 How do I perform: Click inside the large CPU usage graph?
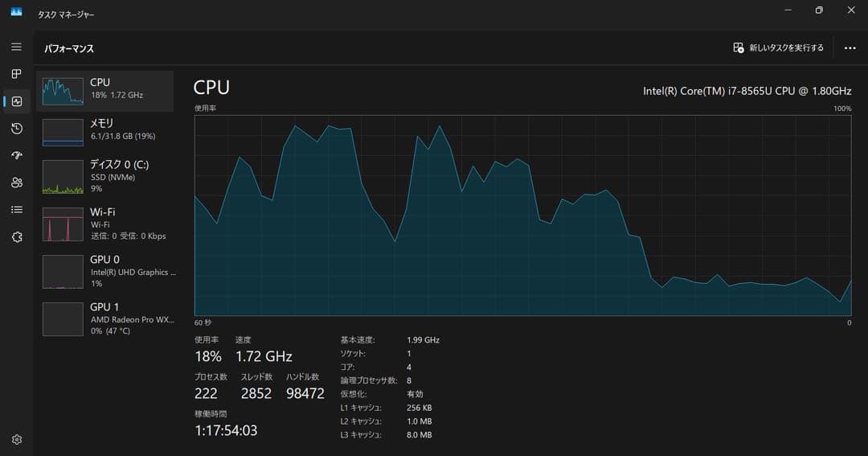(x=522, y=216)
